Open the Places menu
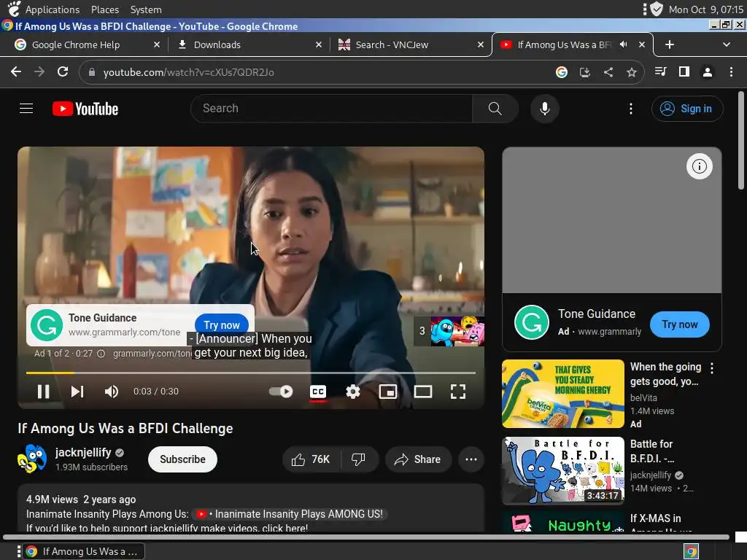747x560 pixels. pos(105,9)
